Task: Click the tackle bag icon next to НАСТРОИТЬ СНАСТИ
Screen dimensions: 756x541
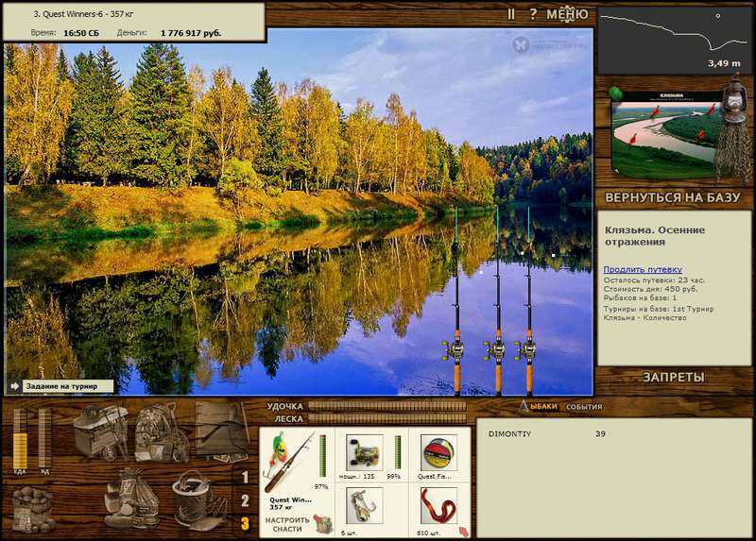Action: (x=322, y=524)
